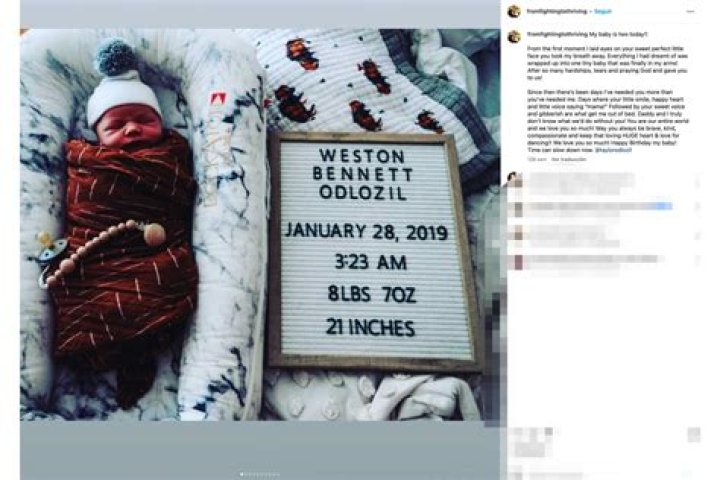Click the first blurred commenter's avatar
The width and height of the screenshot is (720, 480).
pos(514,179)
